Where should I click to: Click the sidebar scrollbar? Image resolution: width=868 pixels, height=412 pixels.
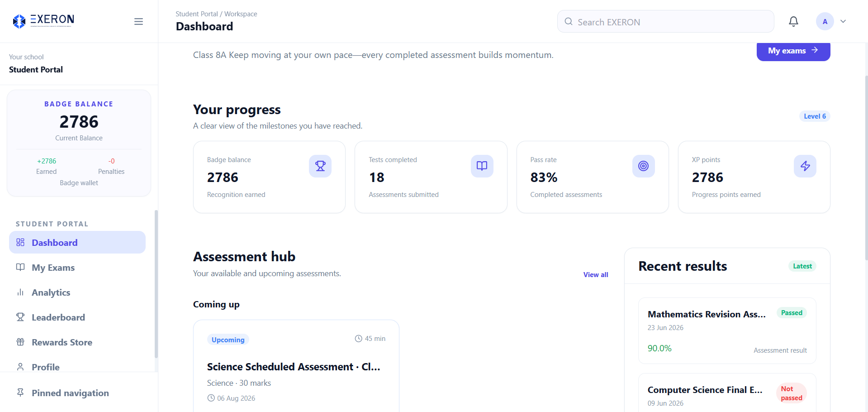pyautogui.click(x=156, y=284)
